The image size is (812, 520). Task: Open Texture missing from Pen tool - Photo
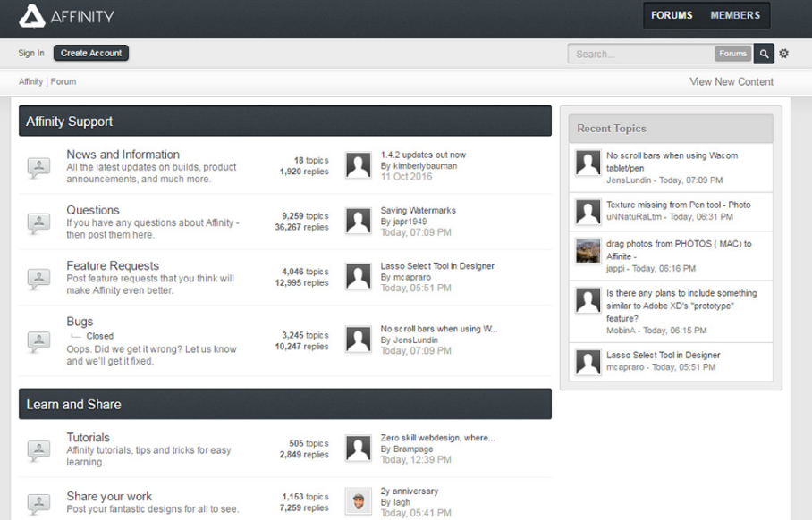[x=679, y=205]
